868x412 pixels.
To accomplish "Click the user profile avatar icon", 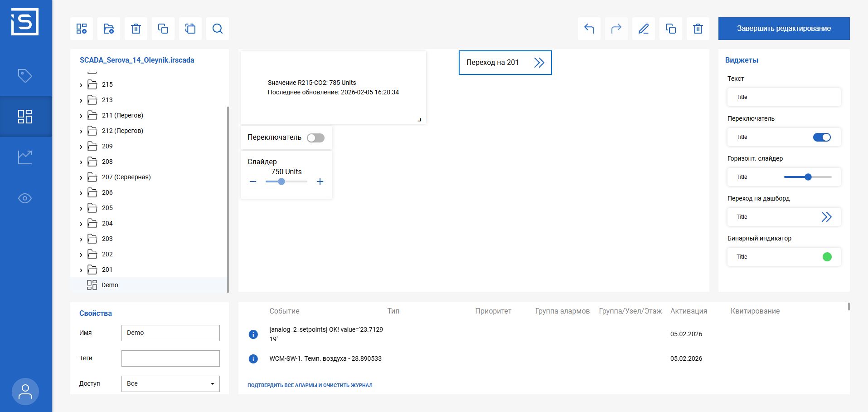I will (x=25, y=392).
